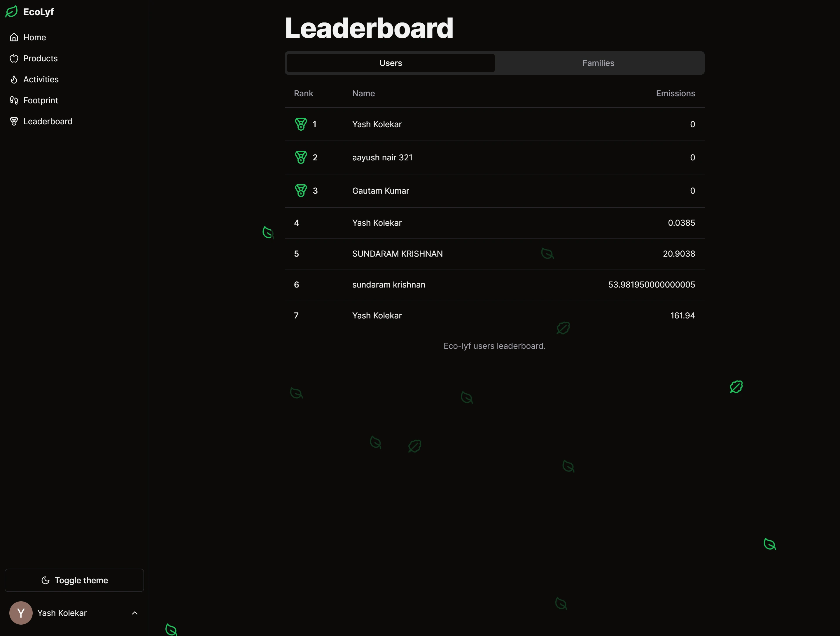Toggle dark/light theme using Toggle theme
The height and width of the screenshot is (636, 840).
tap(73, 580)
